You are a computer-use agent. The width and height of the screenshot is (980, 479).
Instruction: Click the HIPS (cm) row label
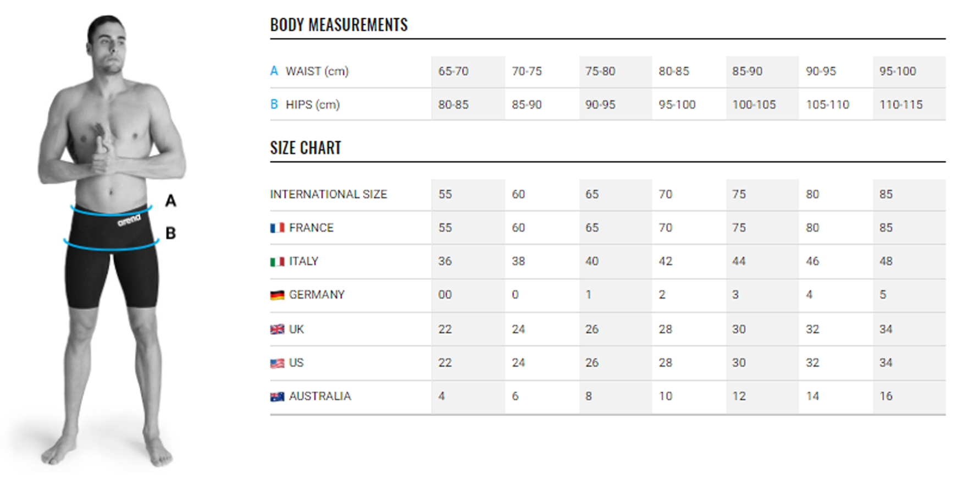click(312, 104)
